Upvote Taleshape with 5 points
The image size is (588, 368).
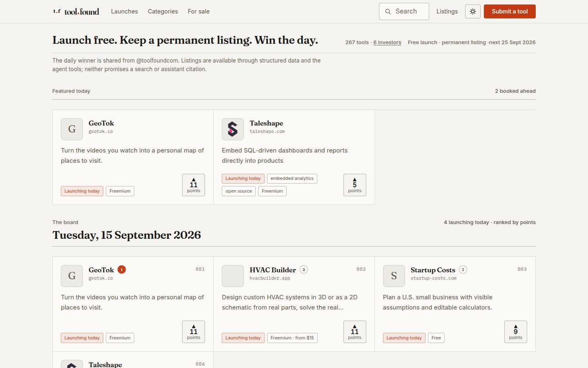(x=355, y=185)
